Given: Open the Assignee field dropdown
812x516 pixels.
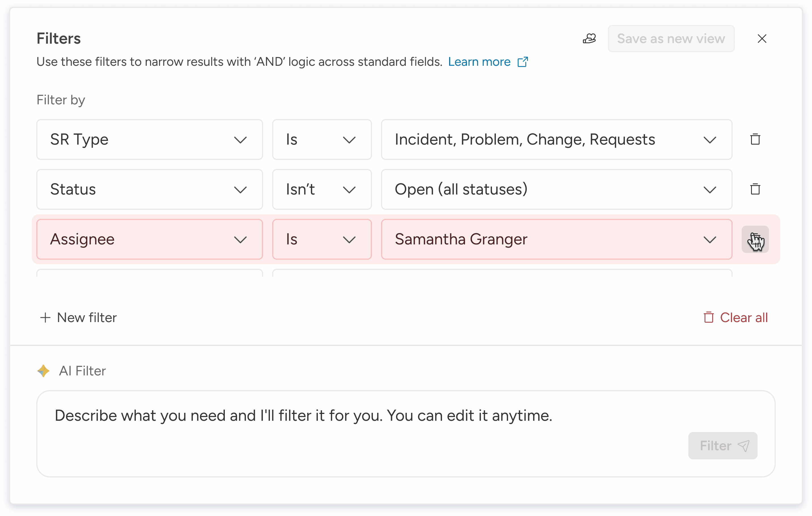Looking at the screenshot, I should [x=149, y=239].
